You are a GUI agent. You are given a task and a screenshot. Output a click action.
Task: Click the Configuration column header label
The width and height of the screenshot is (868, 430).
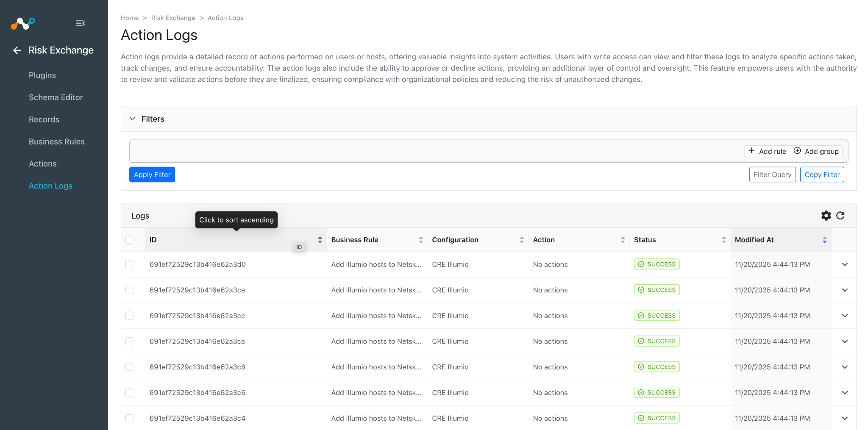click(456, 240)
